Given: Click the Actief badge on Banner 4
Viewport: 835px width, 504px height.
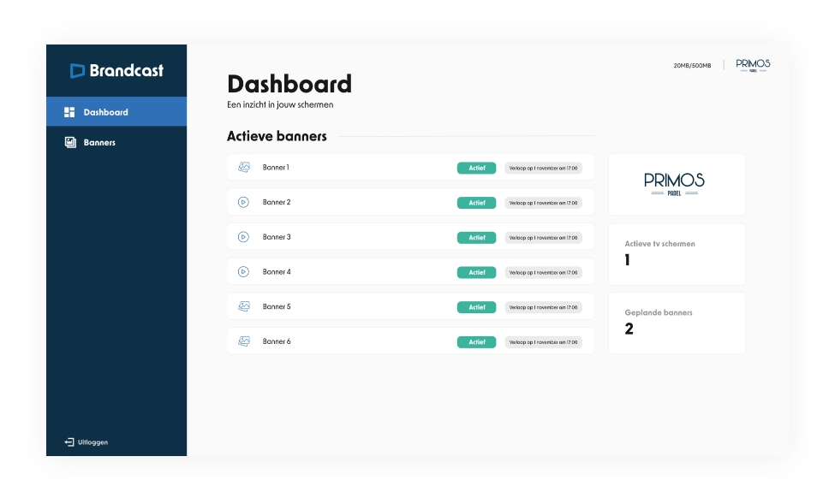Looking at the screenshot, I should click(476, 273).
